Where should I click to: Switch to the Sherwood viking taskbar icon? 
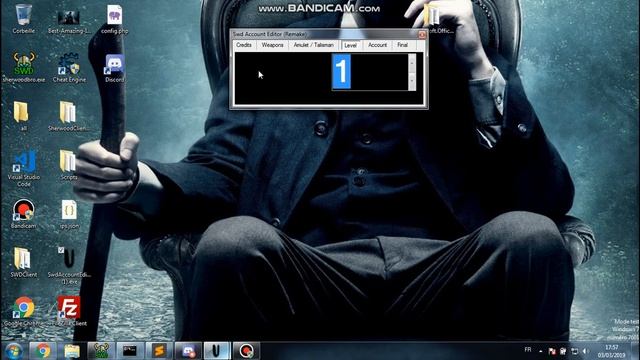[101, 351]
